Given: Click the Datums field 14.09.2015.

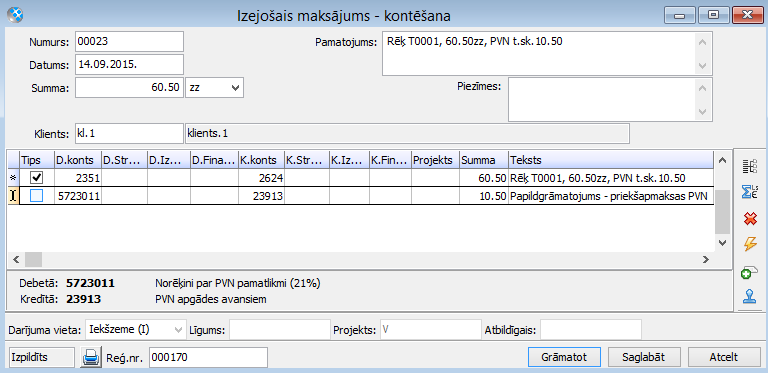Looking at the screenshot, I should 129,65.
